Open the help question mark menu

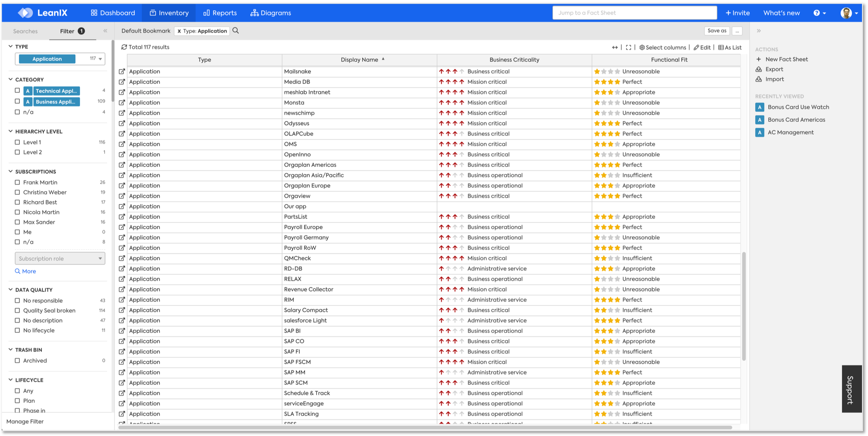coord(819,13)
